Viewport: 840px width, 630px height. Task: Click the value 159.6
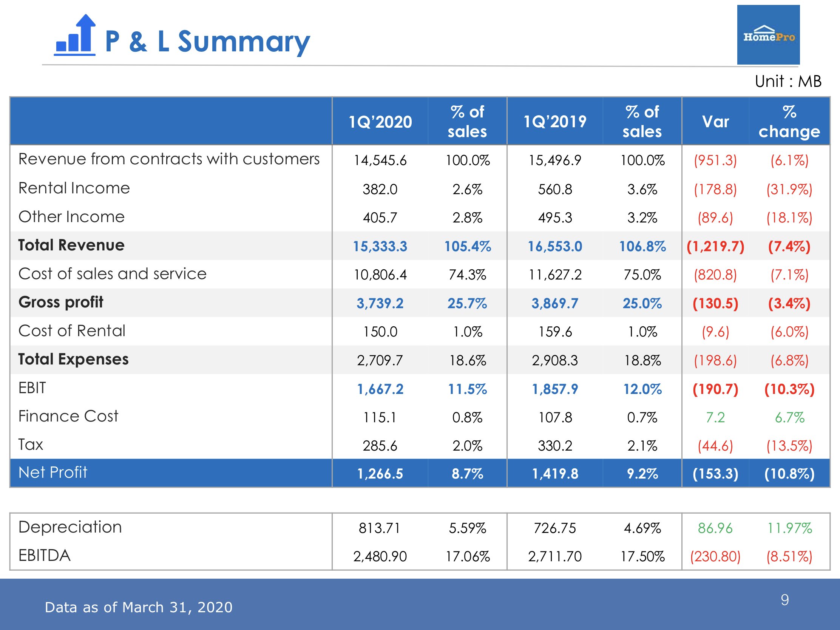point(555,332)
